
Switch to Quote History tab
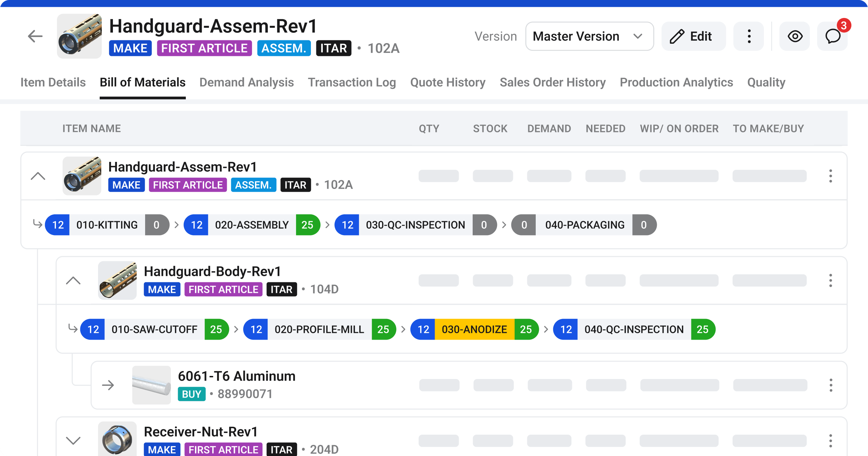click(x=448, y=82)
